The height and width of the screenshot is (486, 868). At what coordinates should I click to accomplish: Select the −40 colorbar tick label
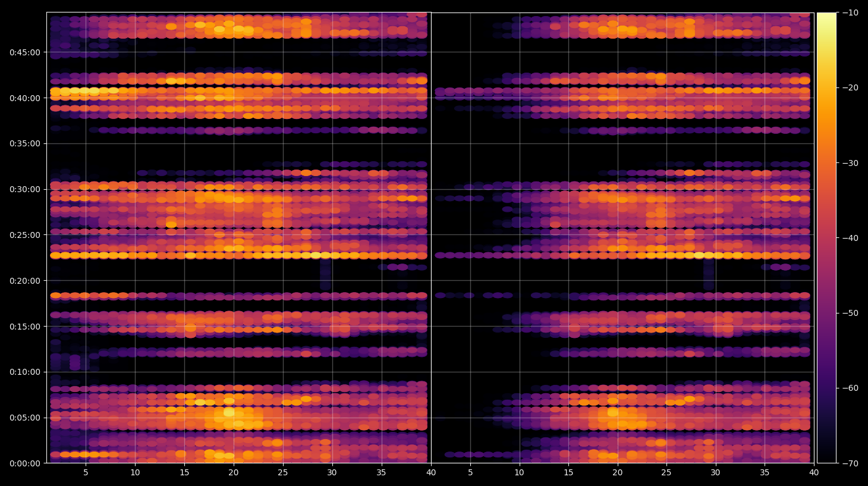[850, 238]
